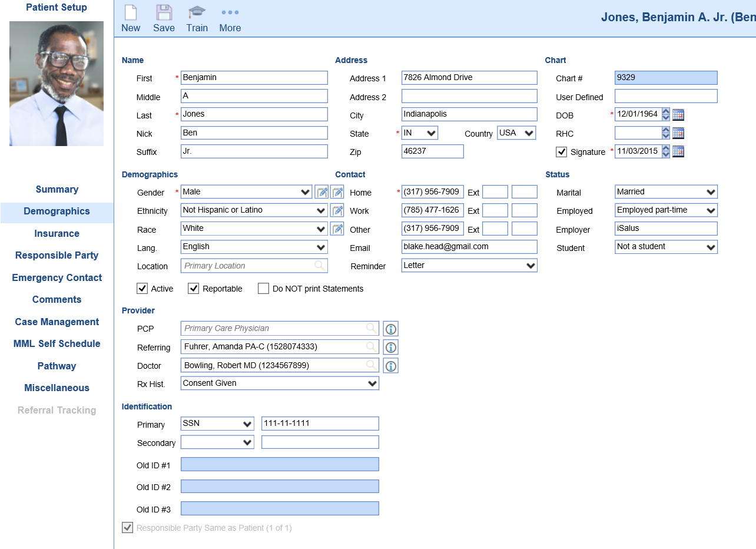
Task: Open the Emergency Contact section
Action: coord(57,277)
